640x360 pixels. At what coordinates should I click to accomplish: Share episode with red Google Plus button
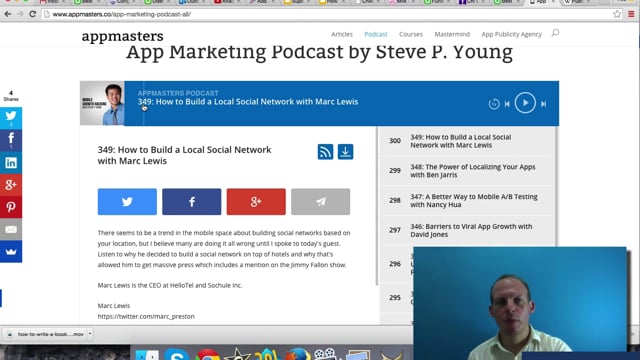tap(256, 202)
